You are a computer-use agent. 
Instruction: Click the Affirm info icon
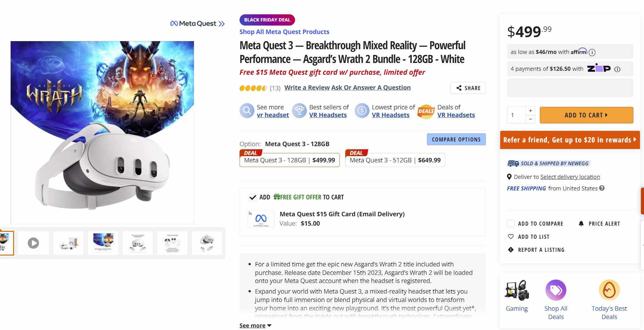tap(592, 52)
